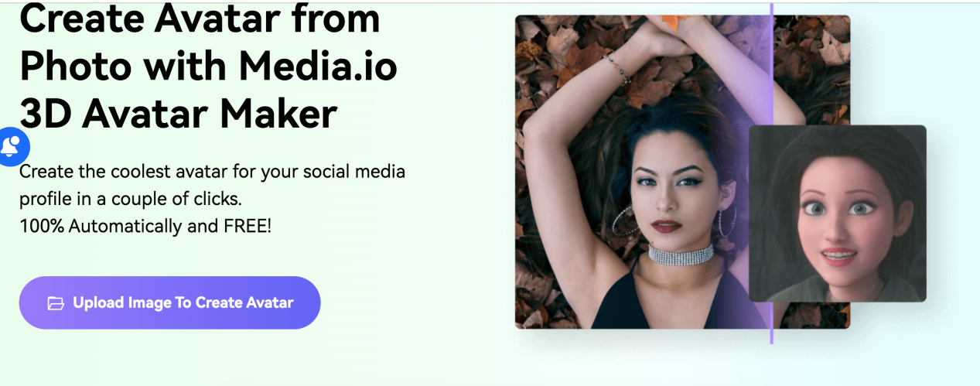Click the "Create Avatar from" heading line
This screenshot has height=386, width=980.
click(200, 18)
